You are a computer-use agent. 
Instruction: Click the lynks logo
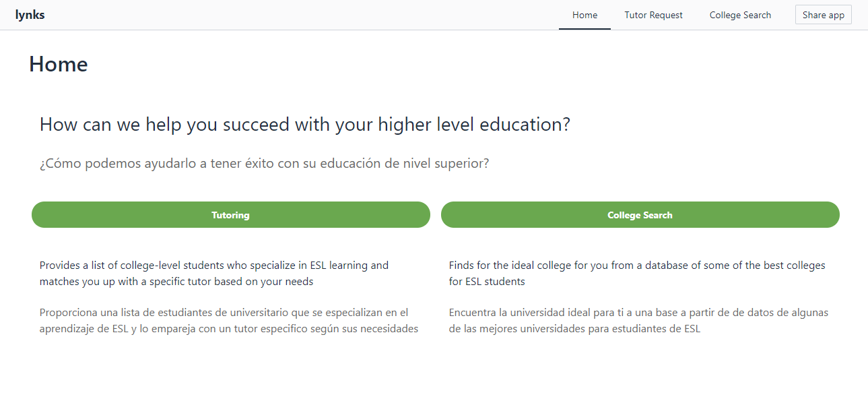tap(30, 15)
